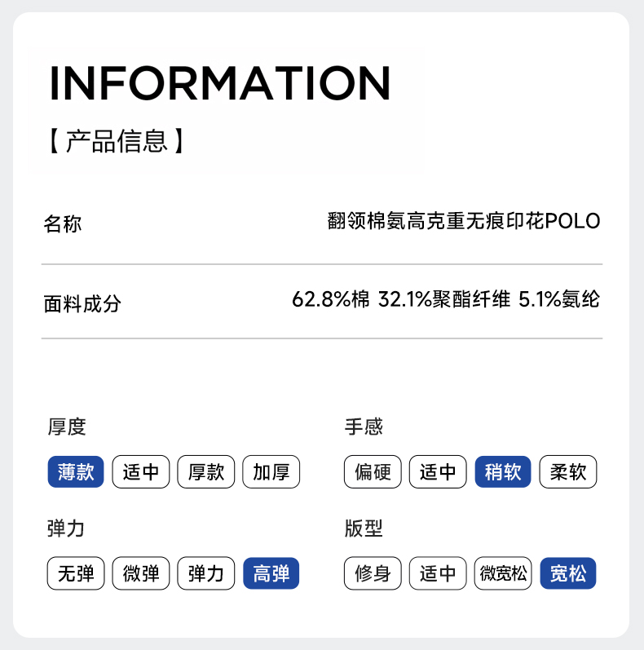Pick the highlighted 高弹 tag

coord(271,573)
